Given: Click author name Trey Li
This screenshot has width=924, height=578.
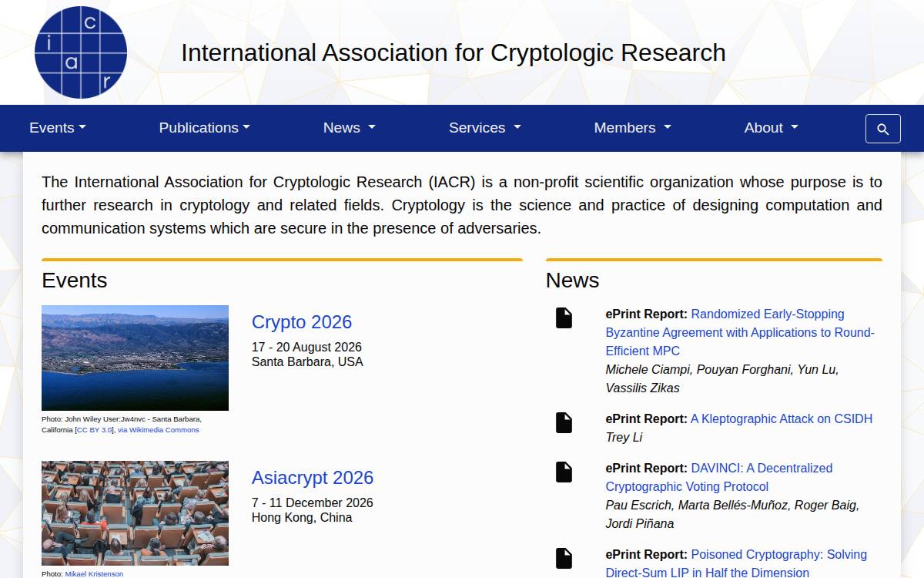Looking at the screenshot, I should tap(624, 437).
